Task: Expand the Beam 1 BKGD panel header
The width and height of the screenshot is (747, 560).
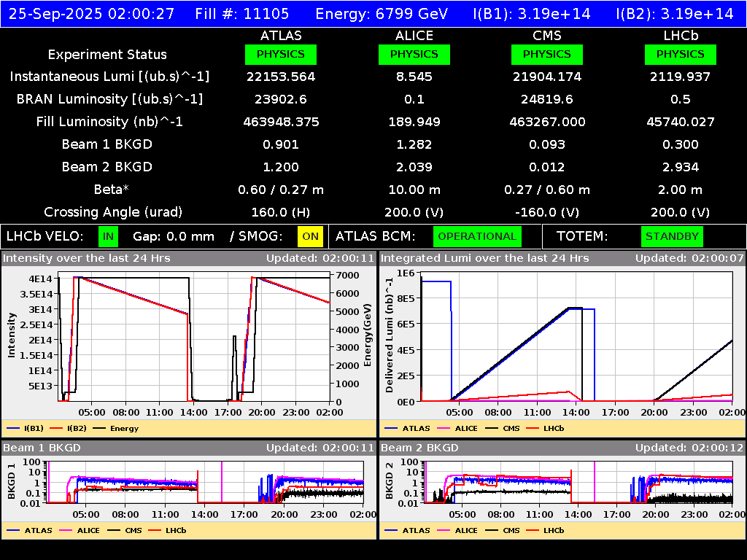Action: tap(44, 448)
